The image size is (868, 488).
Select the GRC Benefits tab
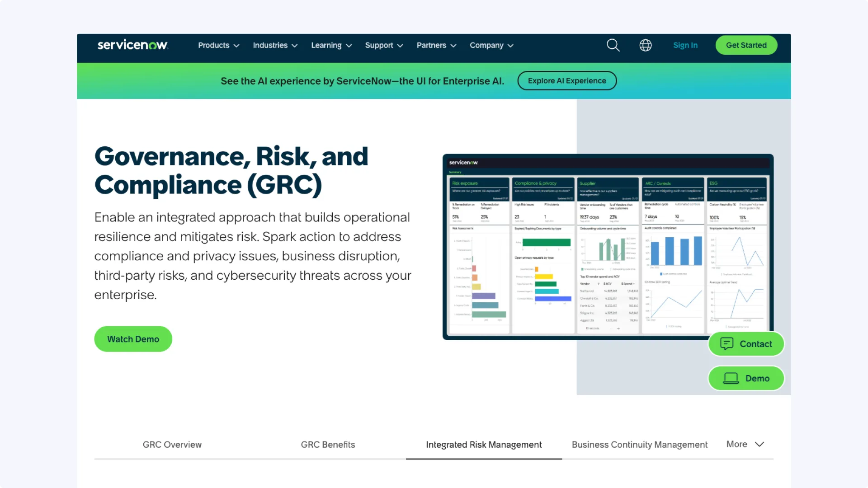click(328, 445)
